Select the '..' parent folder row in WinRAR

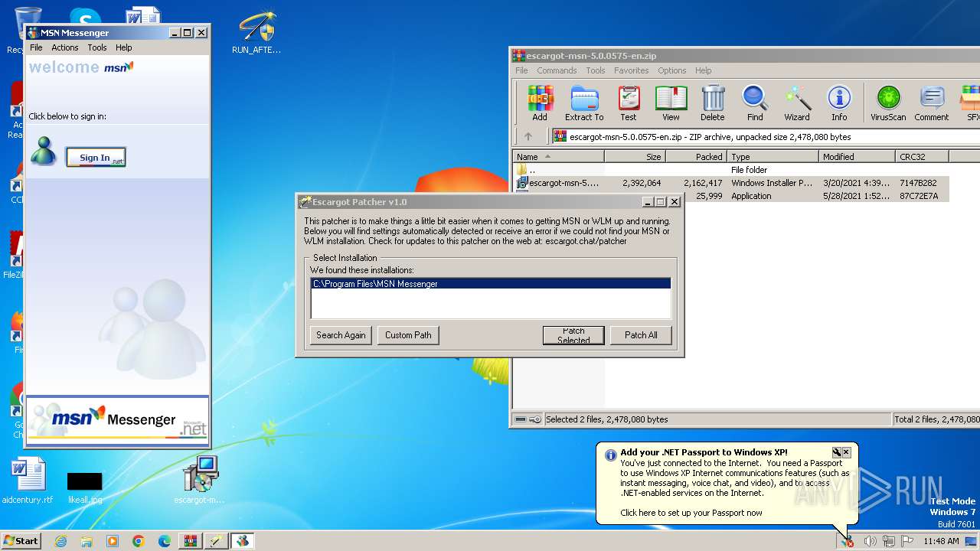point(731,170)
